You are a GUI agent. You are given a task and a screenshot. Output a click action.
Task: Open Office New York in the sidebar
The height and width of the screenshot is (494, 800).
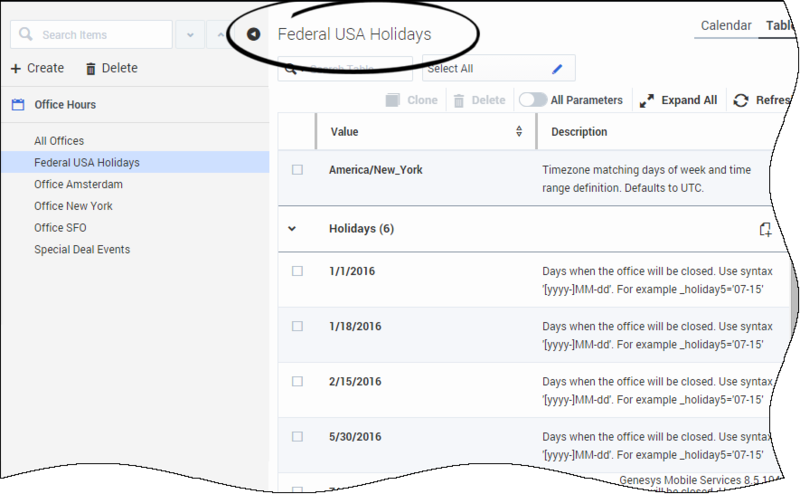coord(73,206)
